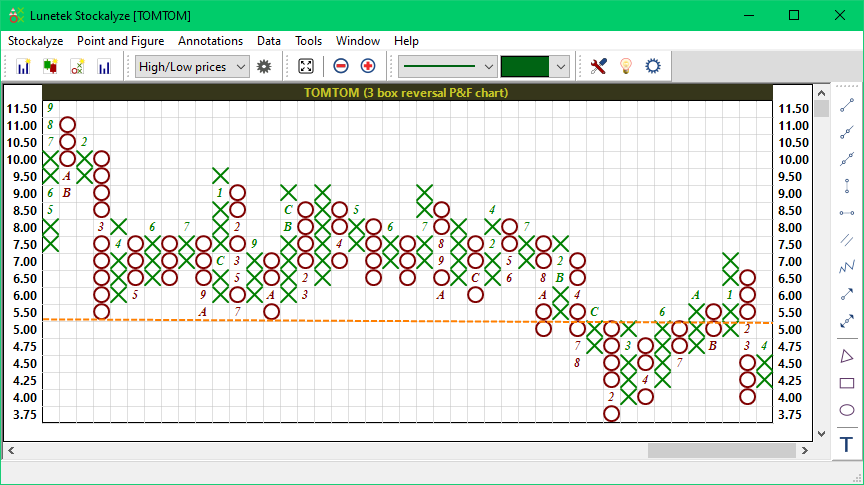Viewport: 864px width, 485px height.
Task: Open the Annotations menu
Action: 210,41
